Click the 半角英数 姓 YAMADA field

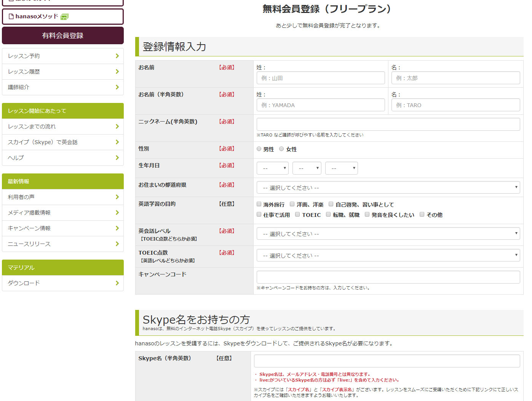[x=321, y=105]
